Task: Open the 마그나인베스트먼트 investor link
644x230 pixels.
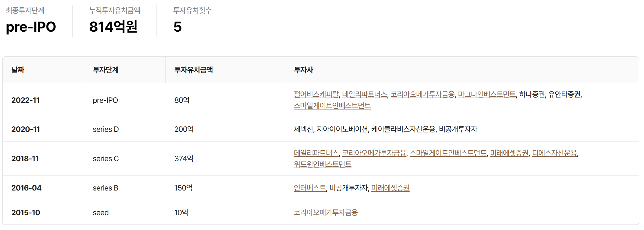Action: (487, 94)
